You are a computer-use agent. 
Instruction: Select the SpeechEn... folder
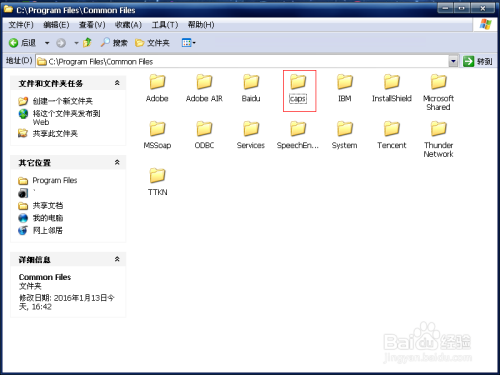pyautogui.click(x=298, y=135)
